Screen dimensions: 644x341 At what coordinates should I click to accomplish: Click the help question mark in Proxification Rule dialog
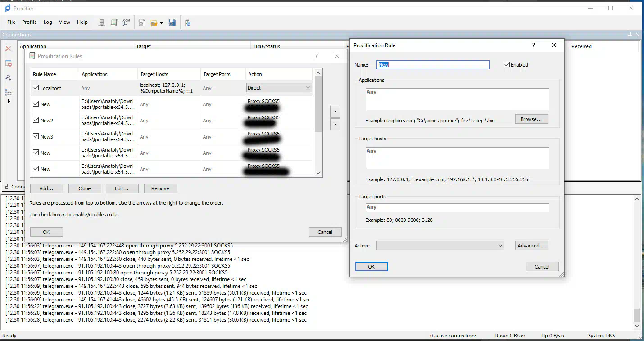click(x=534, y=45)
